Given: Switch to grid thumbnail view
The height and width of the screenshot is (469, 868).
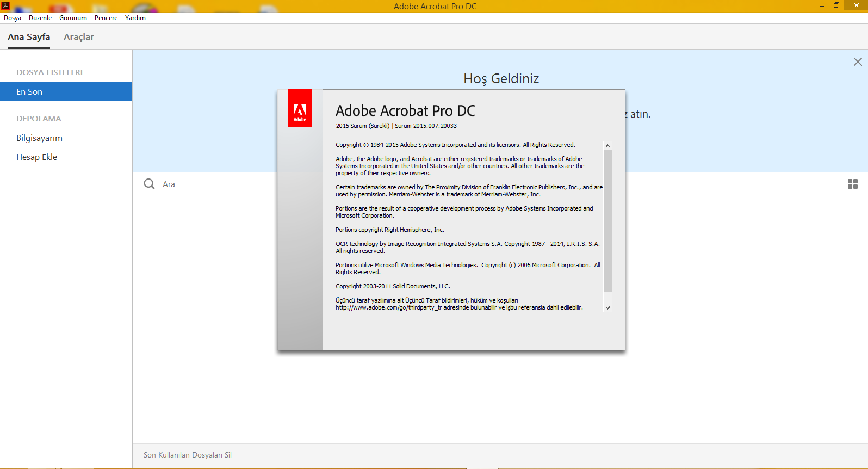Looking at the screenshot, I should (852, 184).
